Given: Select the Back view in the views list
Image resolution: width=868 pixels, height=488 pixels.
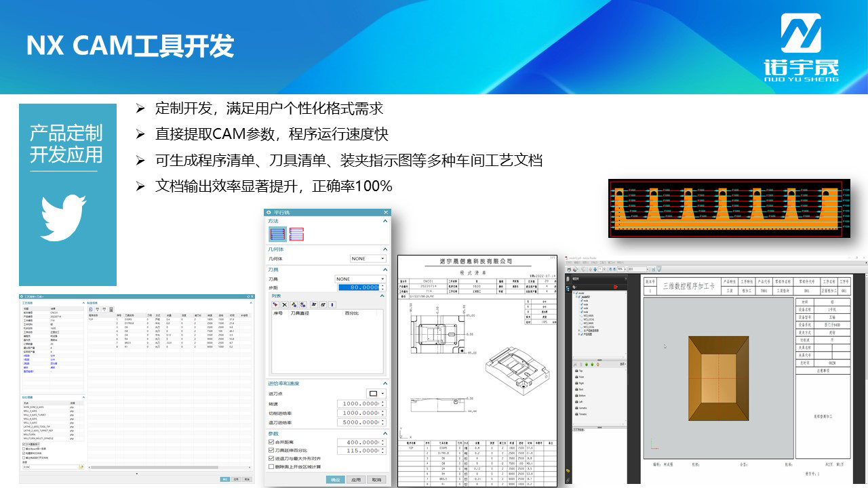Looking at the screenshot, I should click(580, 390).
